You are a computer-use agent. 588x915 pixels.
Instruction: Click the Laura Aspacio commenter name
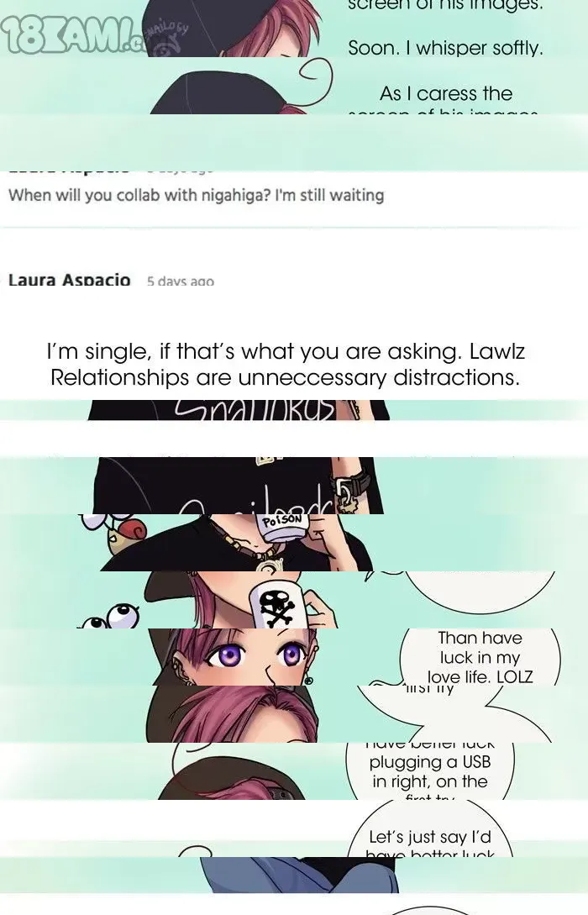(70, 280)
